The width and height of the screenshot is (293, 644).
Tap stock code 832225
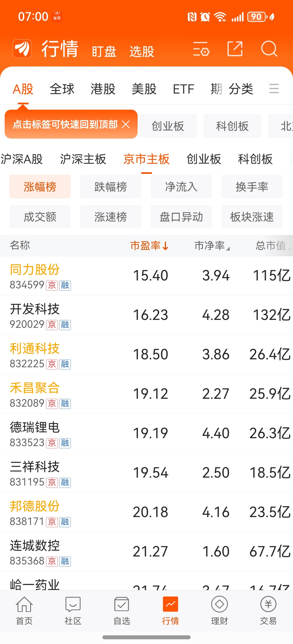(27, 364)
